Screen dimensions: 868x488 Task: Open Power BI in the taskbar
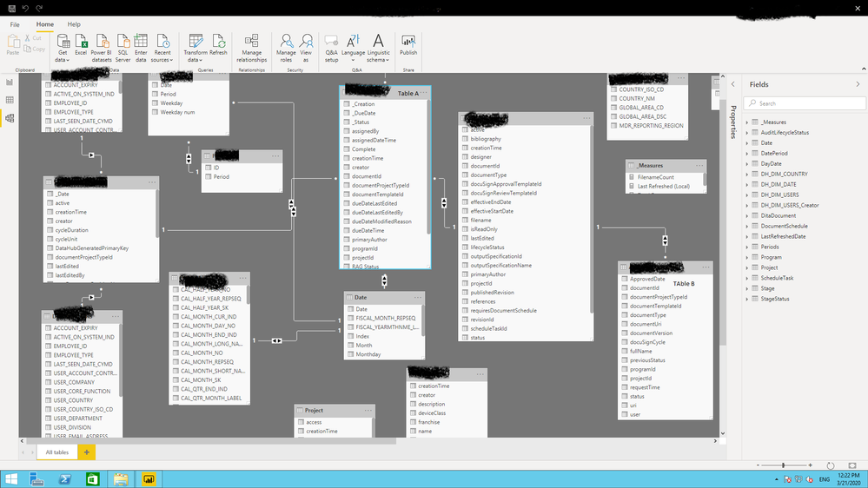tap(149, 479)
